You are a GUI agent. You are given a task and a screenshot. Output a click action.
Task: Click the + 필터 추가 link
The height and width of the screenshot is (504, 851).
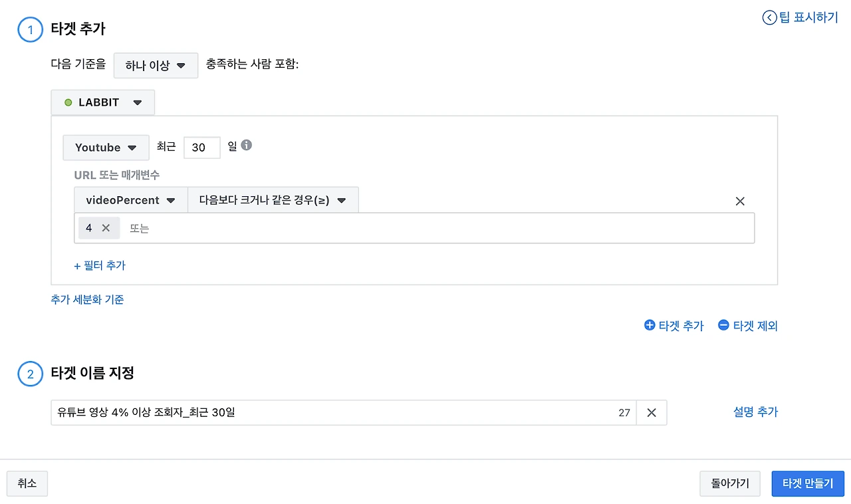100,265
